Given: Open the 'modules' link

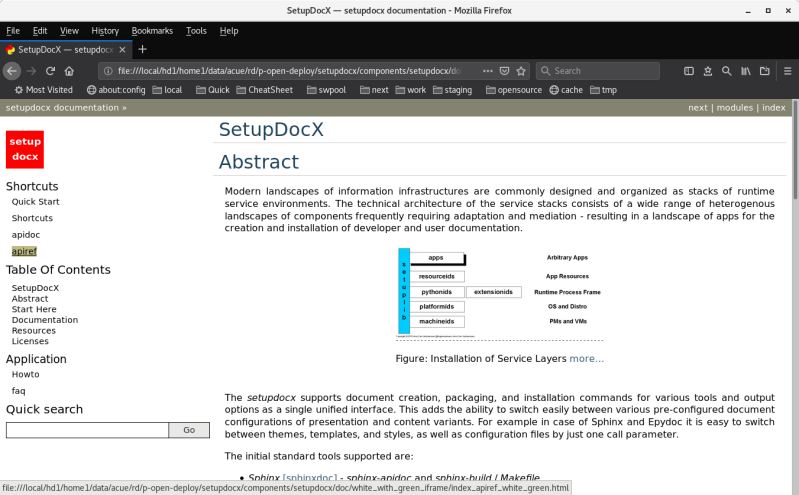Looking at the screenshot, I should click(734, 108).
